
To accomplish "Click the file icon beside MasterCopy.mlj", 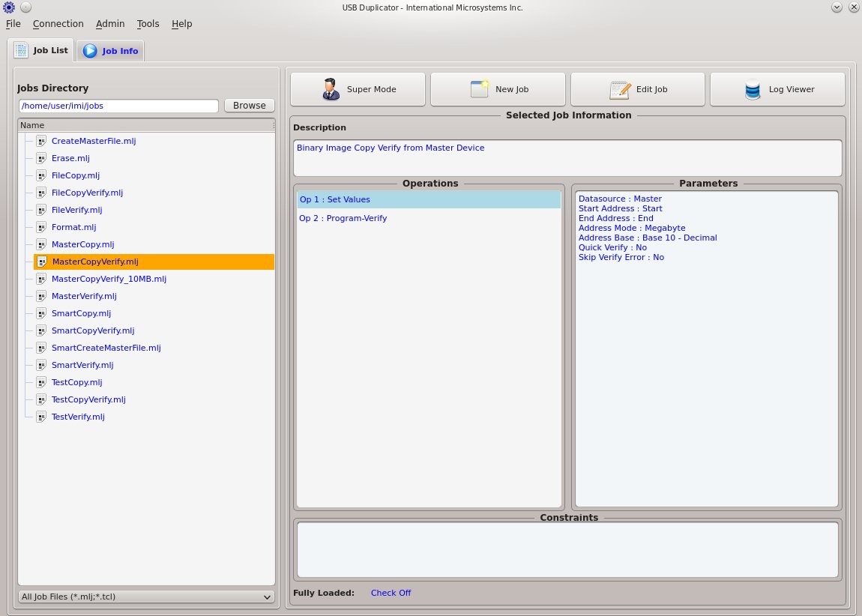I will pos(41,244).
